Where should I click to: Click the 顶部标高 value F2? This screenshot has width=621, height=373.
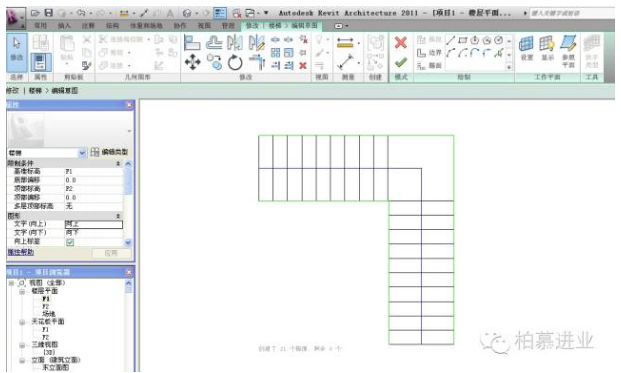[x=93, y=189]
